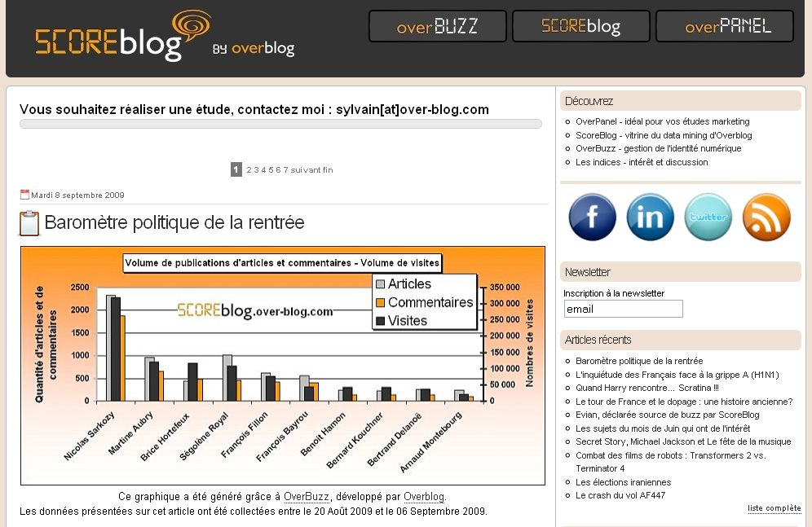Open the Twitter social icon
Screen dimensions: 812x527
[708, 217]
